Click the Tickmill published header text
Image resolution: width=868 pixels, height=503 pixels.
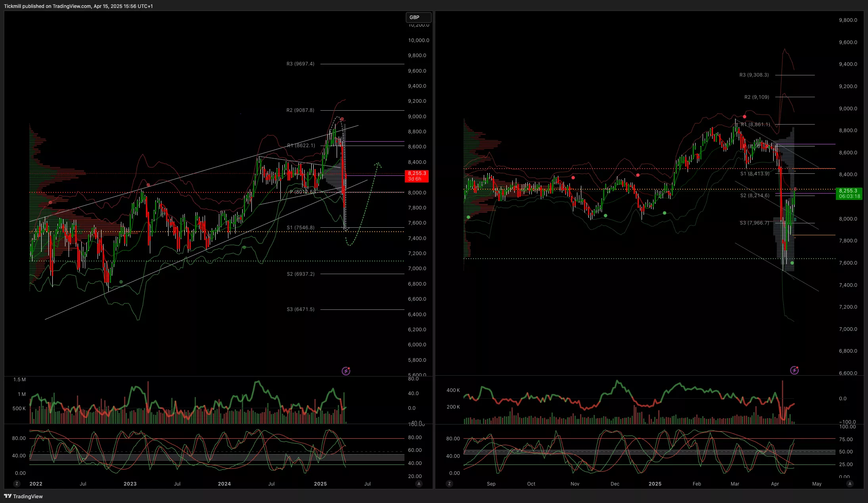[79, 6]
